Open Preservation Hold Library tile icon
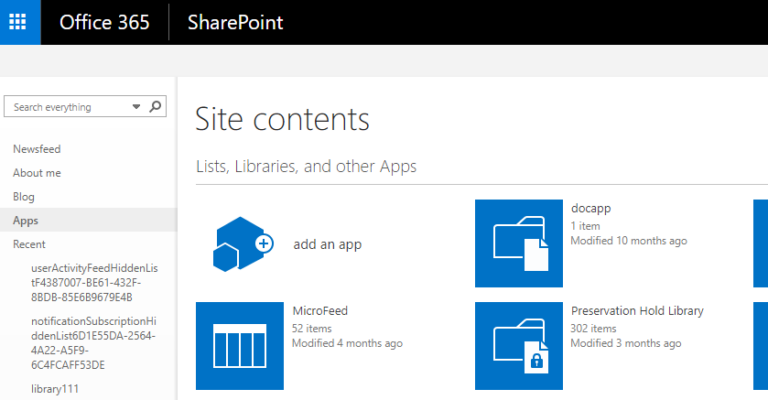 coord(519,346)
